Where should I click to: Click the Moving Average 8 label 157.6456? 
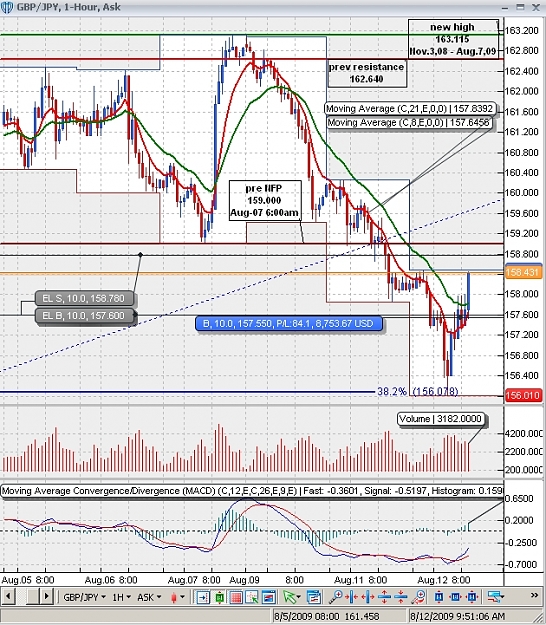[x=409, y=122]
